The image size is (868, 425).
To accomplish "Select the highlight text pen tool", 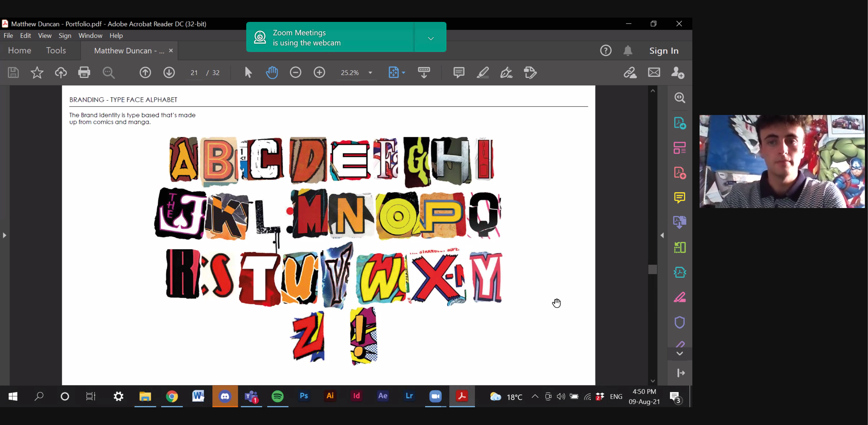I will [483, 73].
